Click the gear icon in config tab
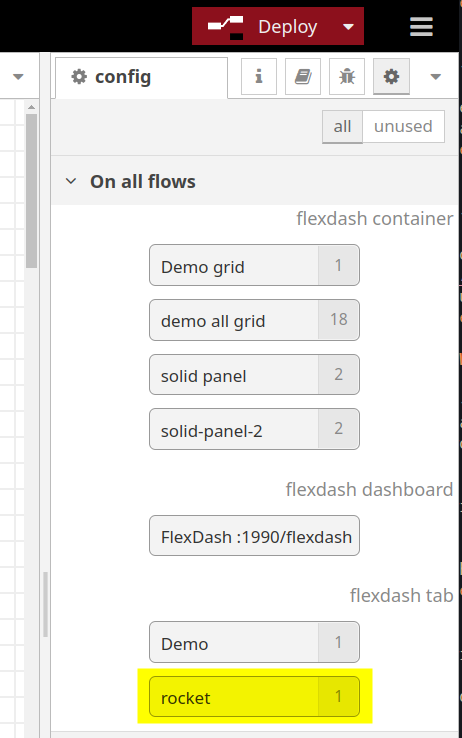462x738 pixels. 79,76
